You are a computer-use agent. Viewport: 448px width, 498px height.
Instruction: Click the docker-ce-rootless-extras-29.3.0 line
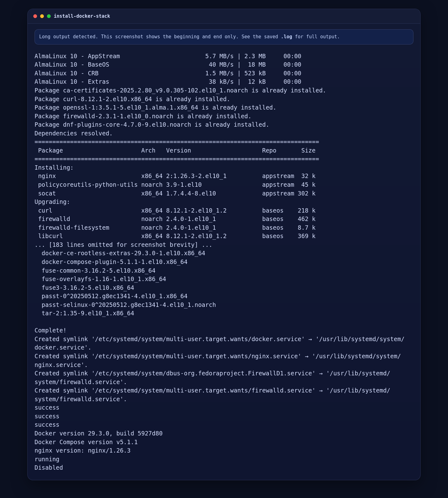124,253
